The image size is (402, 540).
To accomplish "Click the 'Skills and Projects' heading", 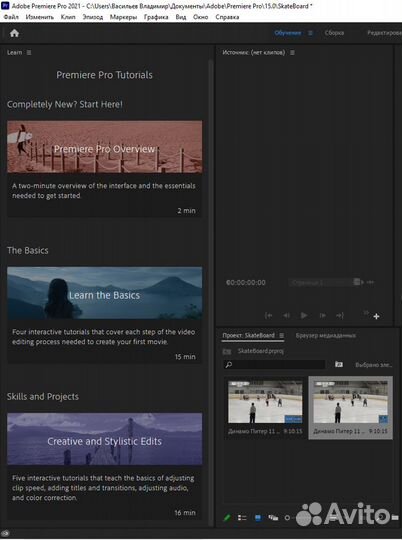I will [x=43, y=397].
